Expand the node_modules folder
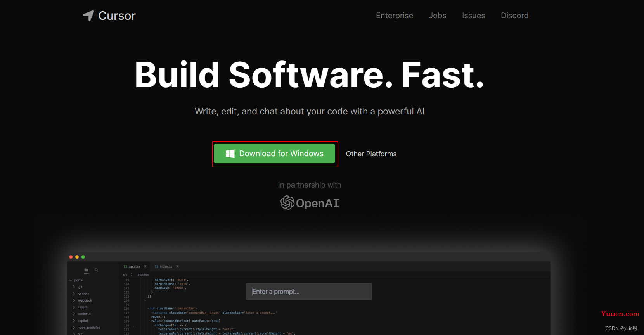This screenshot has width=644, height=335. coord(74,328)
